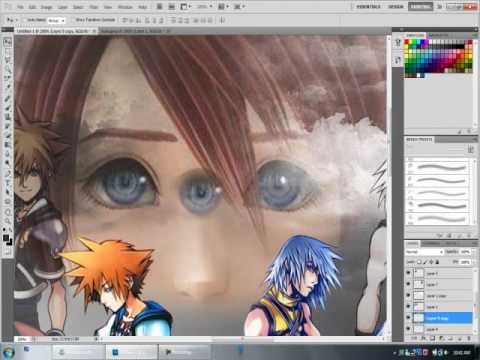Select the Path Selection tool
The width and height of the screenshot is (480, 360).
tap(7, 192)
